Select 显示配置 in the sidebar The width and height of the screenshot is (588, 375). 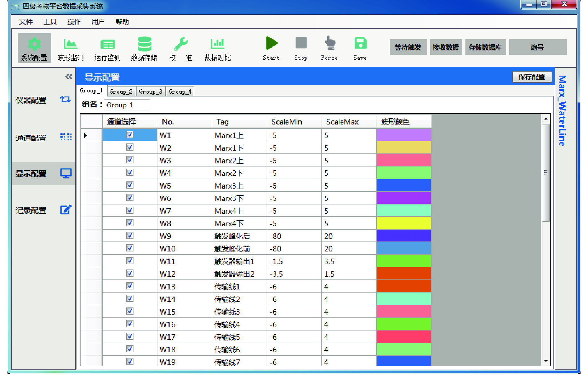(44, 174)
